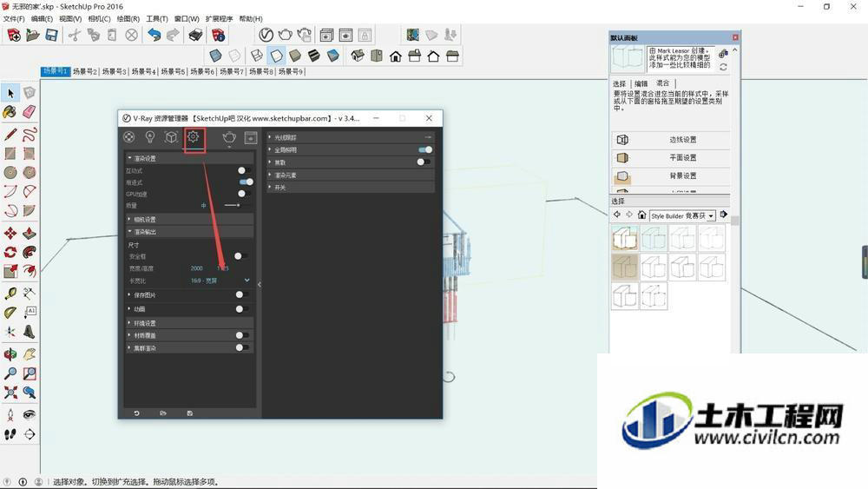Open the V-Ray Settings gear tab

pos(193,136)
